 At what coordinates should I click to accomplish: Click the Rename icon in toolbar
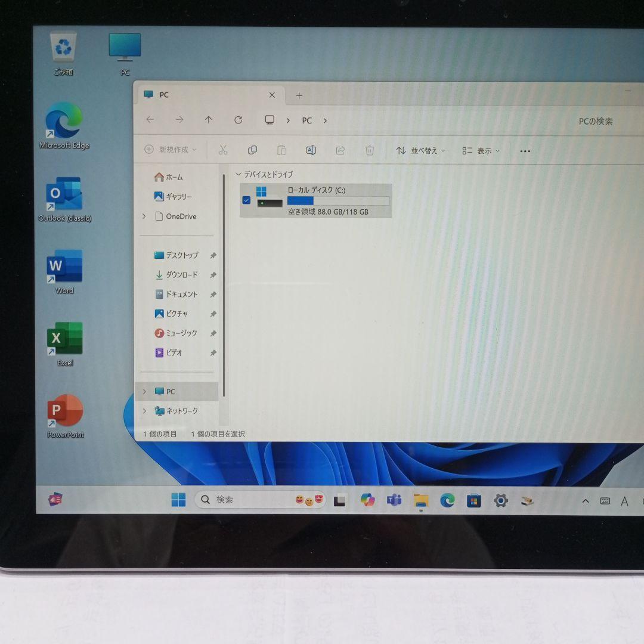(x=311, y=150)
